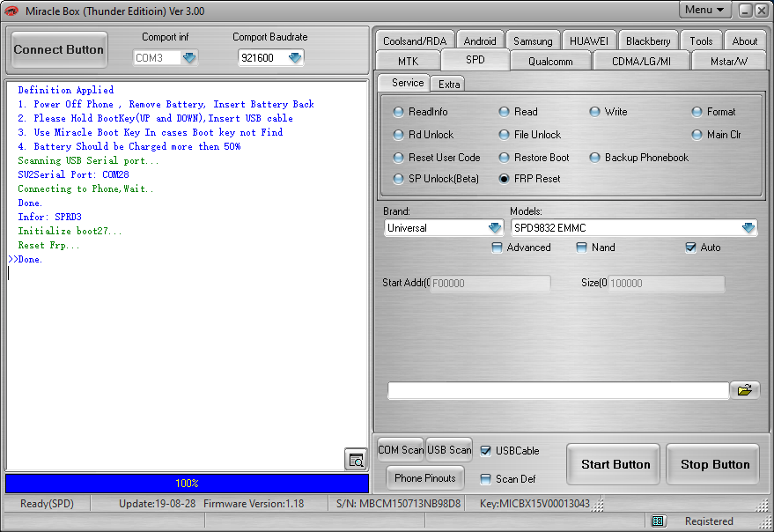Select Backup Phonebook option
The width and height of the screenshot is (774, 532).
tap(638, 158)
